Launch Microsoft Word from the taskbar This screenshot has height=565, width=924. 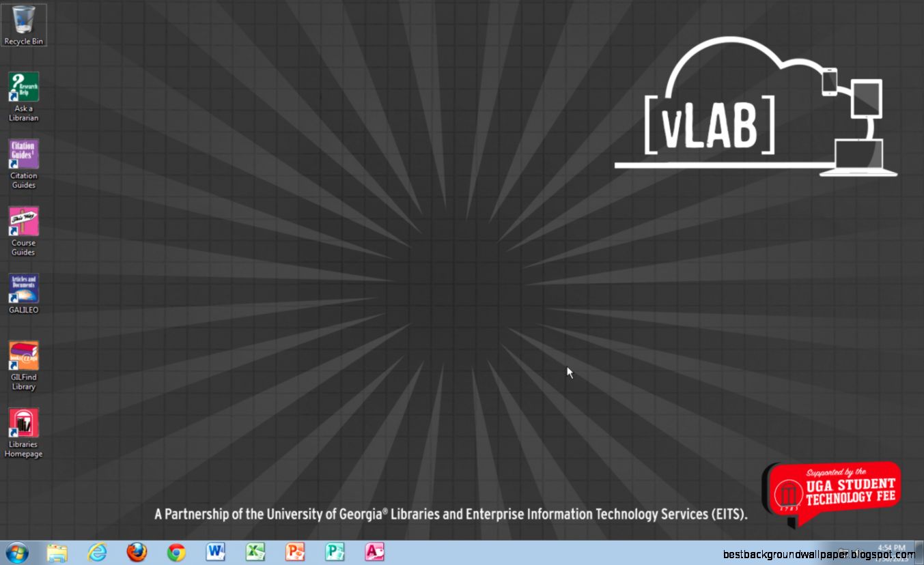(x=216, y=551)
